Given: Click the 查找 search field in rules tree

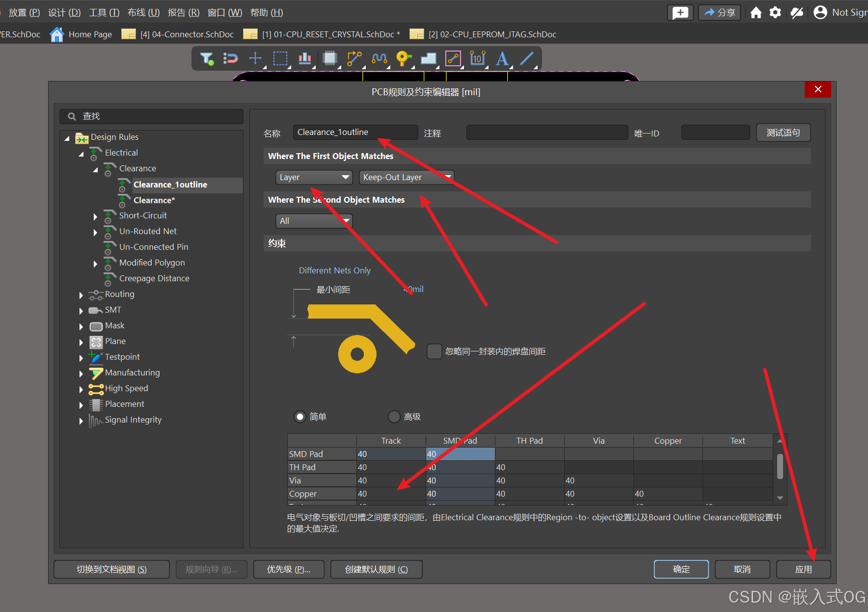Looking at the screenshot, I should [152, 116].
